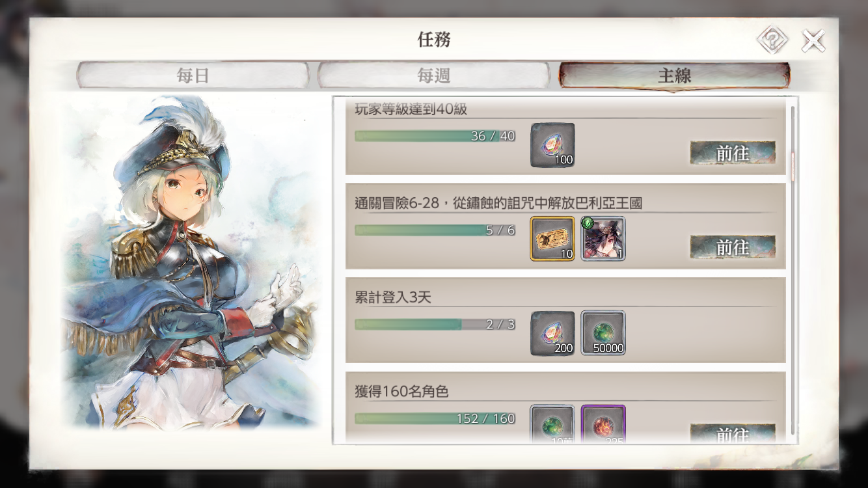The height and width of the screenshot is (488, 868).
Task: Click 前往 for adventure 6-28 mission
Action: [x=733, y=247]
